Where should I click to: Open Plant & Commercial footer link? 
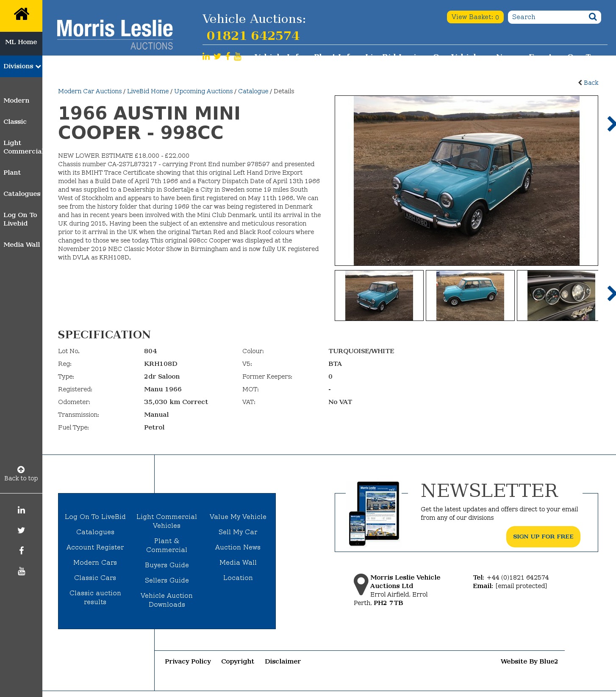coord(167,545)
